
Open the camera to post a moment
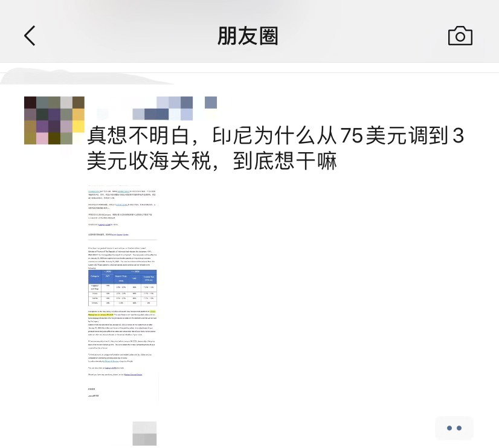pos(460,36)
